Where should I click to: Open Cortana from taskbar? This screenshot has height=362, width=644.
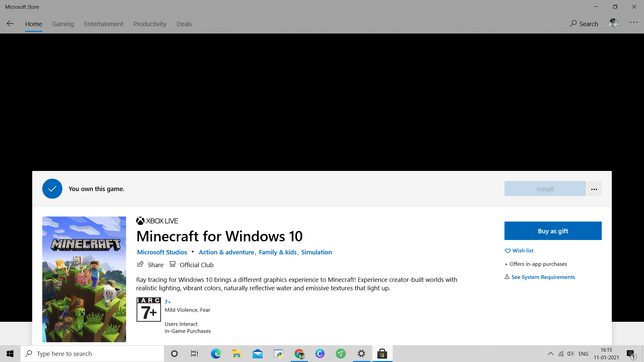(174, 354)
